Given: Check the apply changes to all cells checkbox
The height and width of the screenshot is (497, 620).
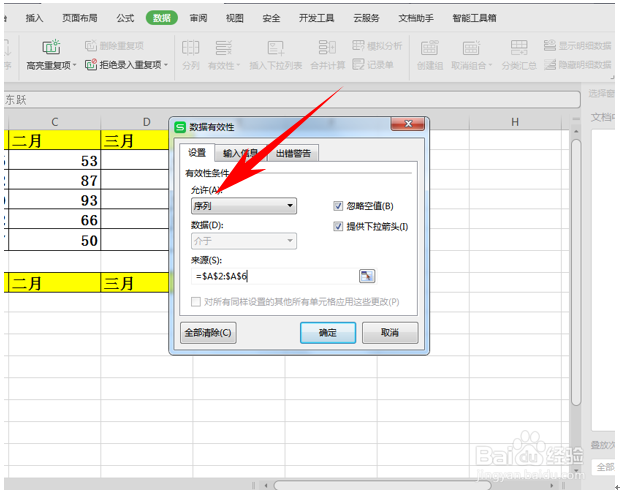Looking at the screenshot, I should (x=195, y=302).
